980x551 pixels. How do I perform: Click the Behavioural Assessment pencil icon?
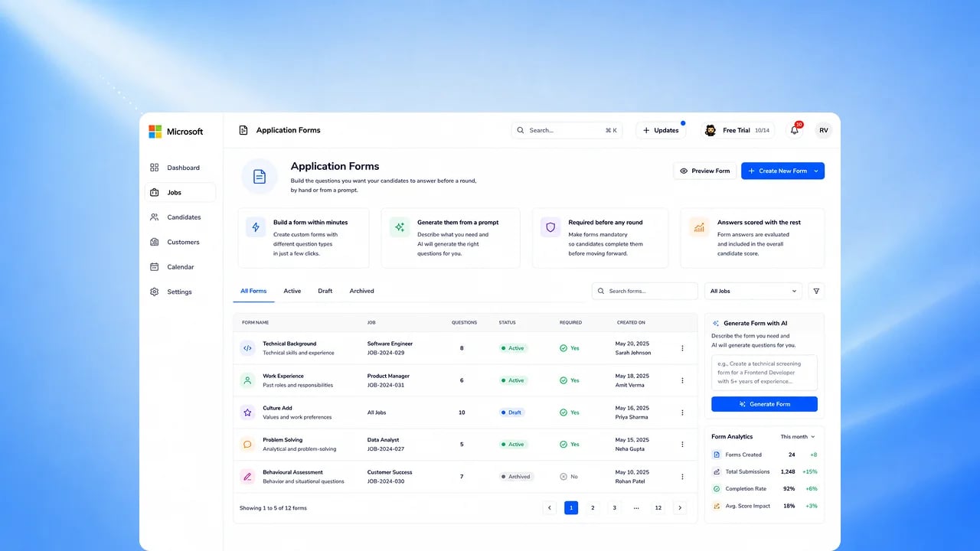[x=247, y=477]
